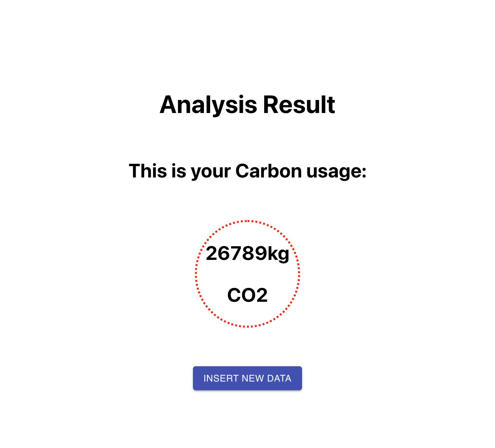The image size is (495, 448).
Task: Click below the circle on blank area
Action: click(x=247, y=346)
